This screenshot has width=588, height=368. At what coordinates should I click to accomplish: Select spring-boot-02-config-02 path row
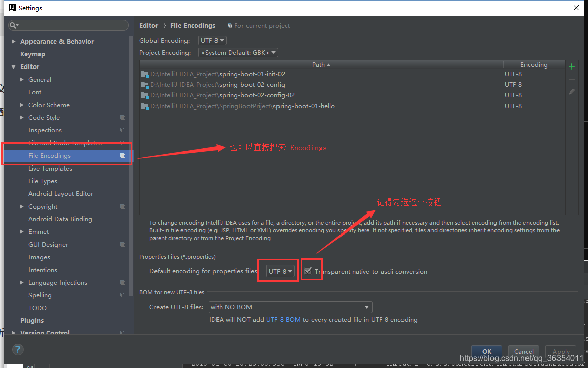coord(352,95)
